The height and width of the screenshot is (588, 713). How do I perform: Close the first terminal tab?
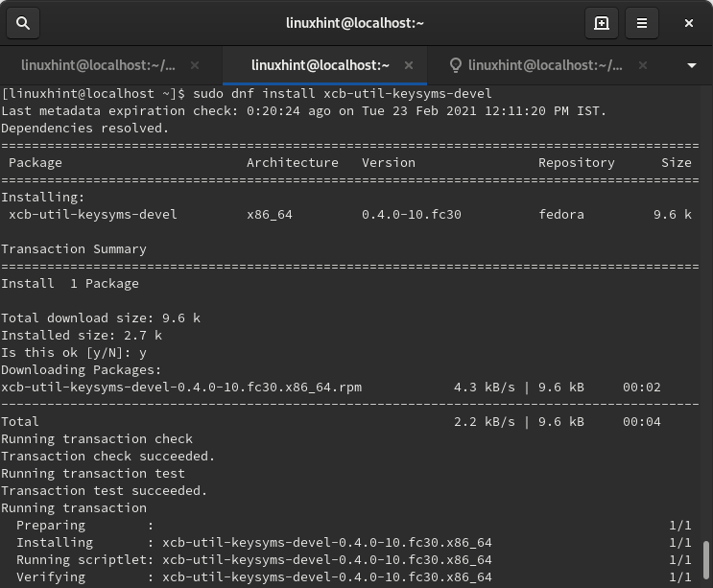[195, 65]
